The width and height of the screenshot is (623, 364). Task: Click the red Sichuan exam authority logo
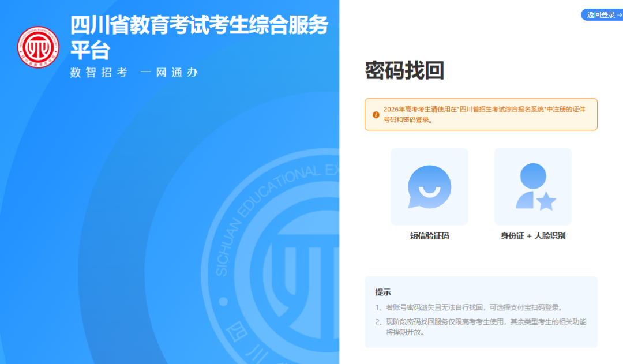(x=38, y=47)
